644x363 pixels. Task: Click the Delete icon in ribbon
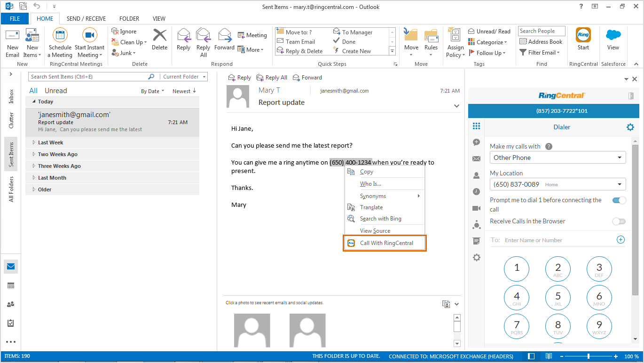(x=159, y=36)
